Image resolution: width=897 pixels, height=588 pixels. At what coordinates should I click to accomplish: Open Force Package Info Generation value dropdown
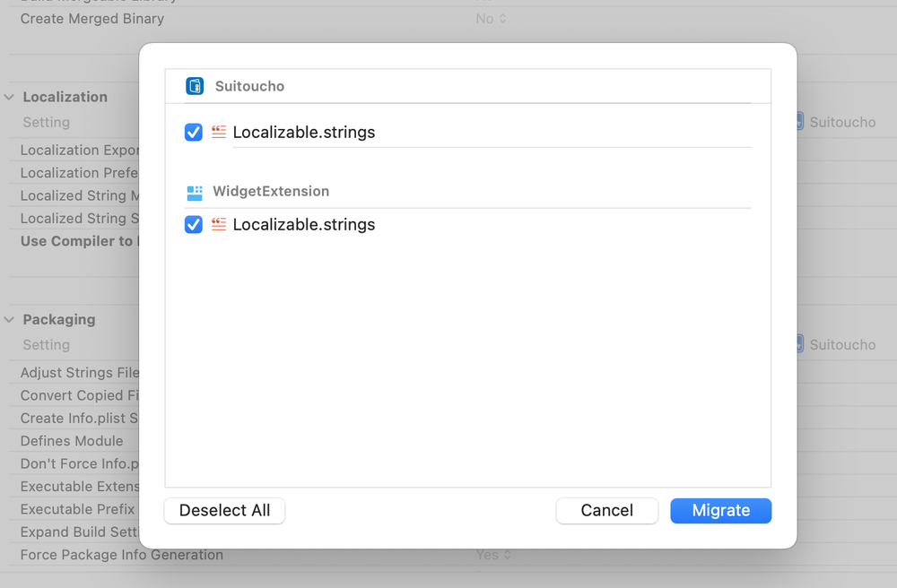click(493, 555)
